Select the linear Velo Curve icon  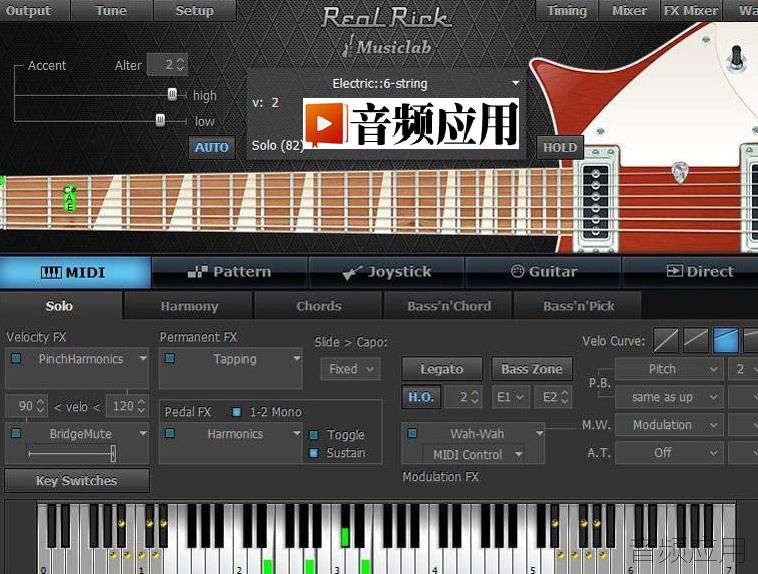[x=666, y=341]
